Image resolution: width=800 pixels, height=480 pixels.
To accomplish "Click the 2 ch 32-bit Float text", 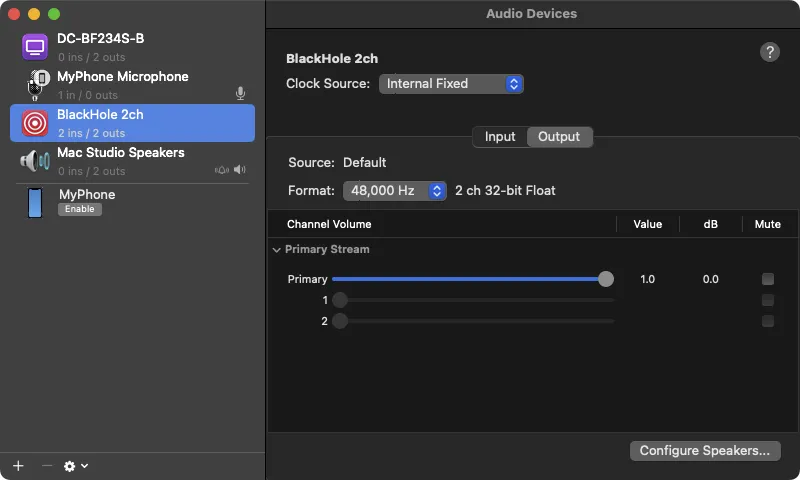I will pos(505,191).
